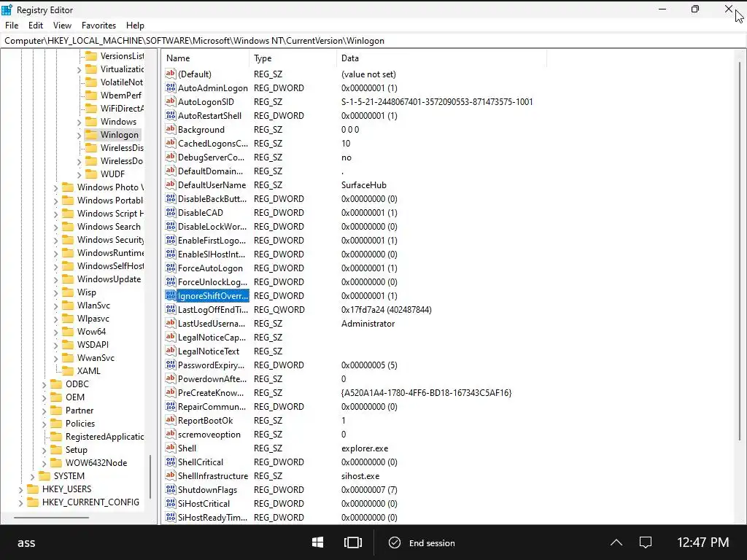Open the File menu
This screenshot has height=560, width=747.
click(12, 26)
